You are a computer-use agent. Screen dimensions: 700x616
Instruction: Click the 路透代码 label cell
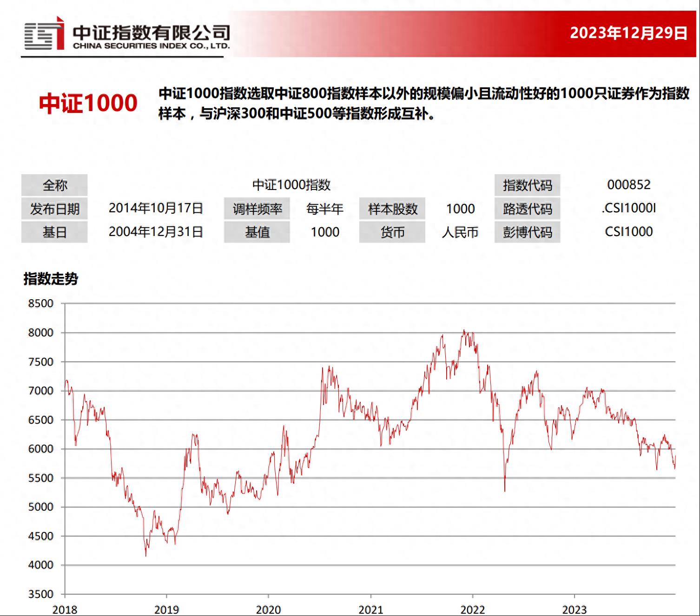527,209
